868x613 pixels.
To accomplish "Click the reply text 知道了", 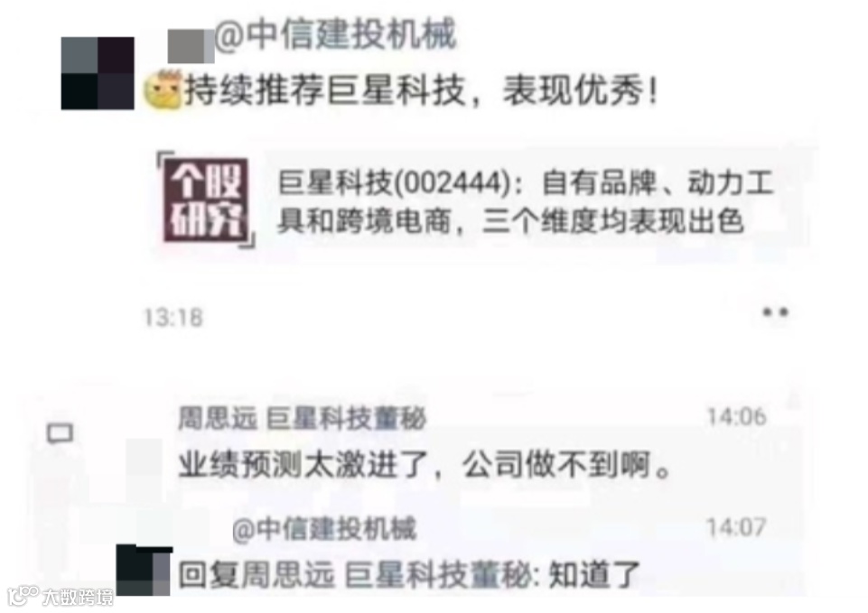I will click(594, 575).
